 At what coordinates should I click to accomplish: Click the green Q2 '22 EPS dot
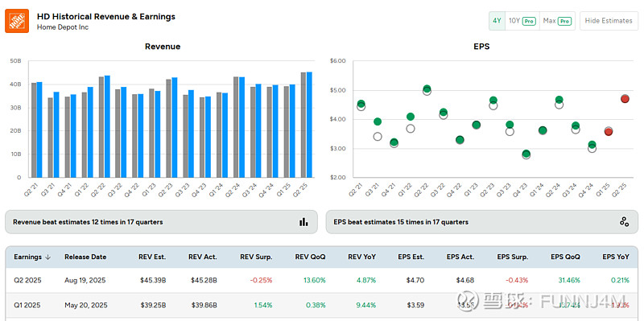tap(427, 88)
